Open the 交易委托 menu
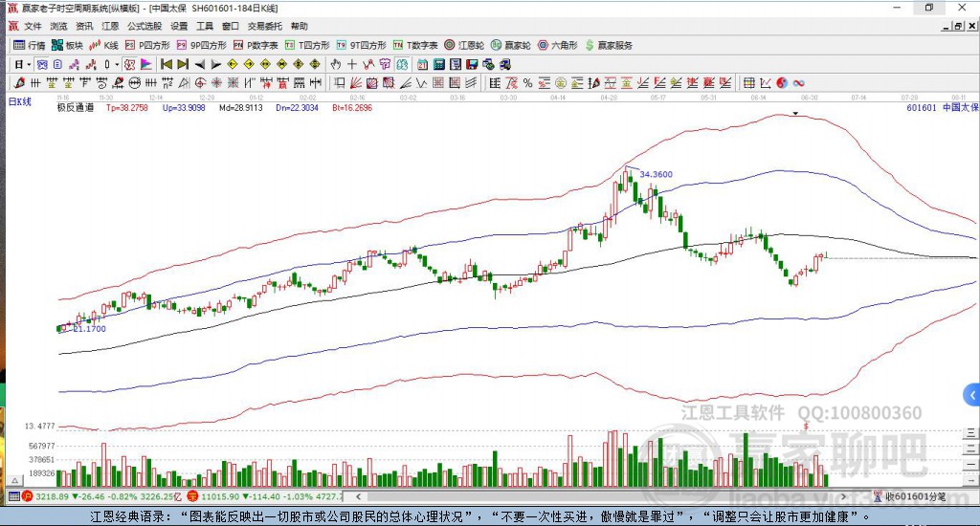 coord(265,26)
